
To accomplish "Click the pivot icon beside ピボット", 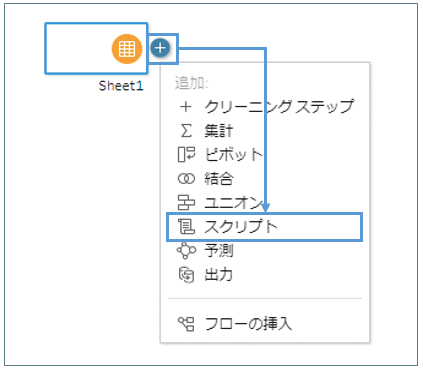I will 186,155.
